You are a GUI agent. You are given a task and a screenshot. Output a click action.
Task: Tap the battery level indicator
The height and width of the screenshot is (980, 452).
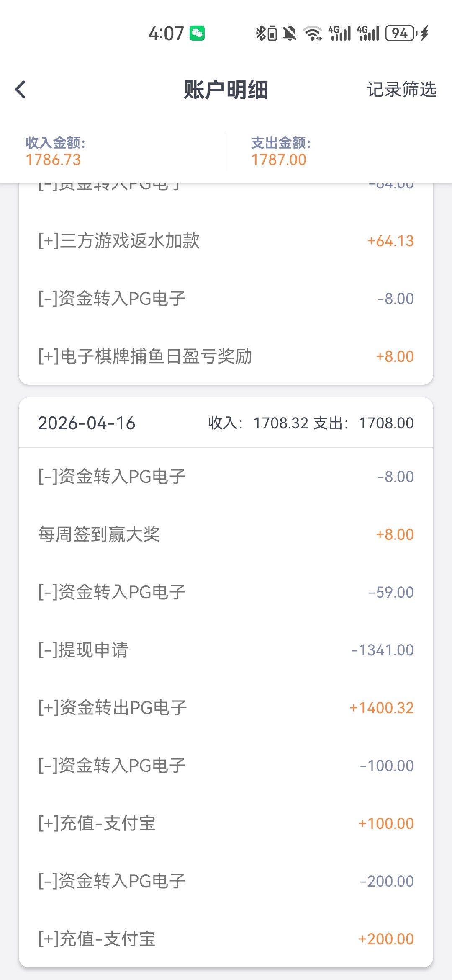click(401, 33)
